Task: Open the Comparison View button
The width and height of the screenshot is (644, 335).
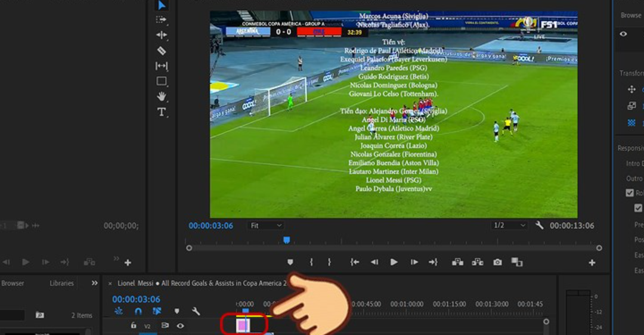Action: click(x=516, y=262)
